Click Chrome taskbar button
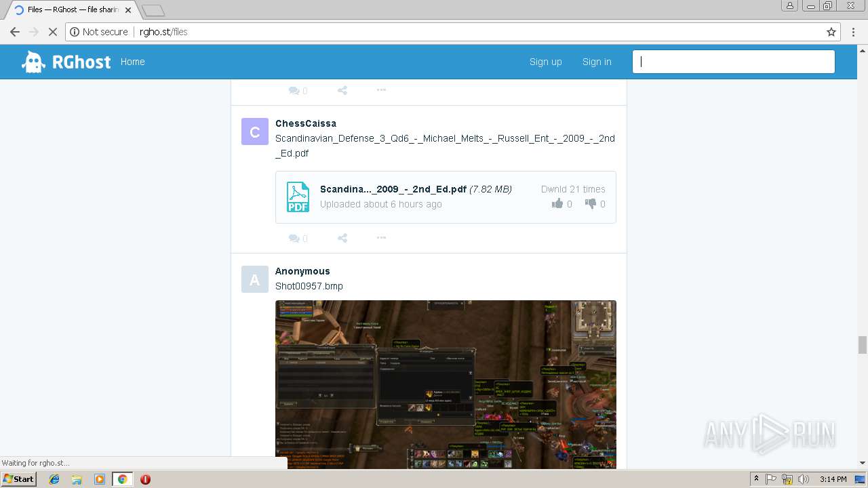 click(122, 479)
